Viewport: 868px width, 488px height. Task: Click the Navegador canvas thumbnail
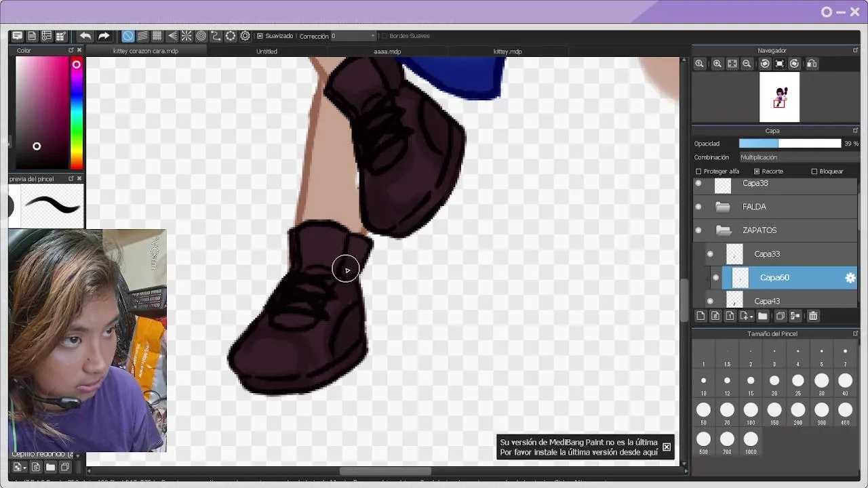(x=779, y=98)
